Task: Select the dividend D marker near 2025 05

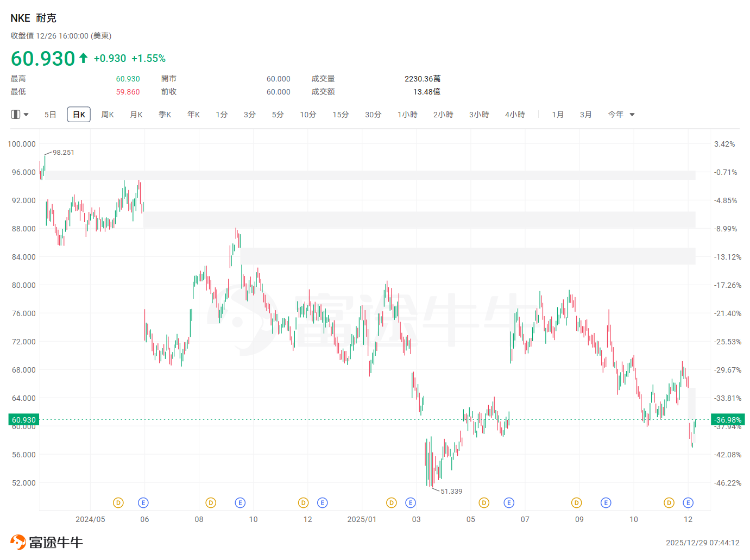Action: [x=484, y=503]
